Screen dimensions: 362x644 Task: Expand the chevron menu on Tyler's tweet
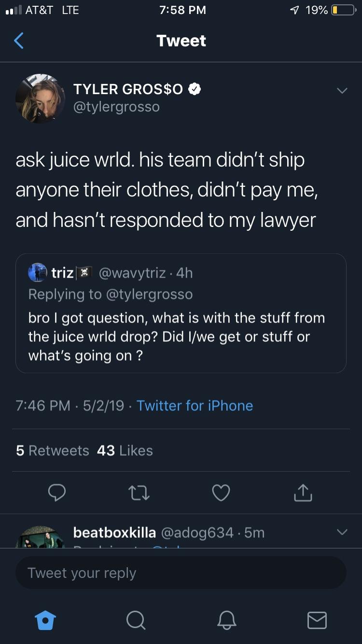[x=342, y=91]
